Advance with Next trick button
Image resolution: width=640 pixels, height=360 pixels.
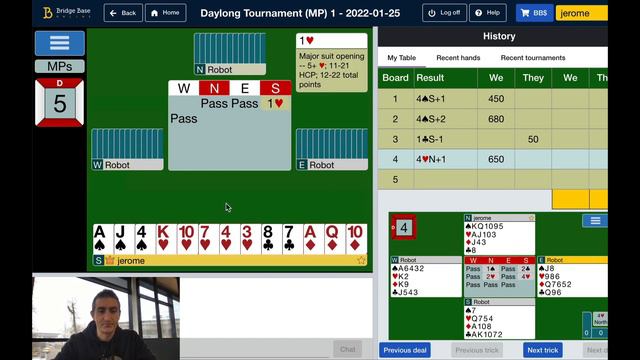[542, 350]
